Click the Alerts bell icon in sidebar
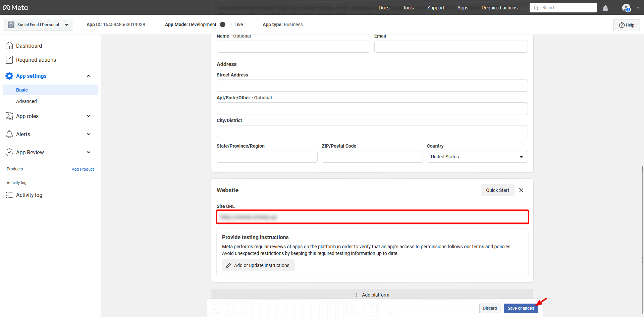 [x=9, y=134]
